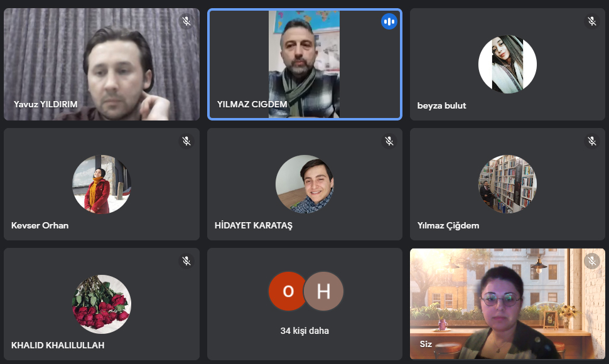This screenshot has height=364, width=609.
Task: Click KHALID KHALILULLAH's muted microphone icon
Action: 186,261
